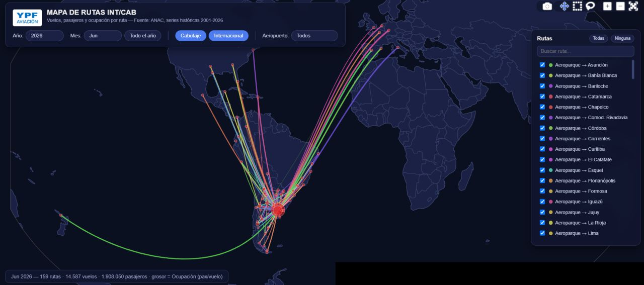Uncheck the Aeroparque → Asunción route
The height and width of the screenshot is (285, 644).
coord(542,65)
